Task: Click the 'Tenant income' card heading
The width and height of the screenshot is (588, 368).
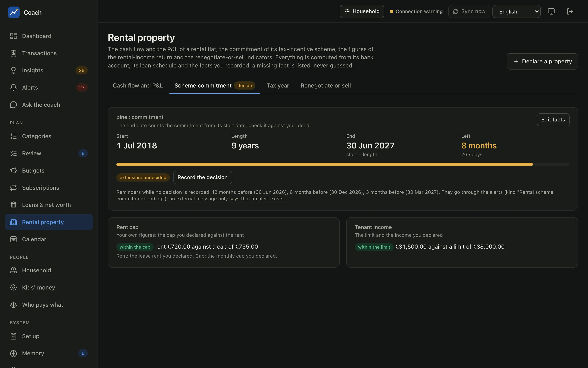Action: click(373, 227)
